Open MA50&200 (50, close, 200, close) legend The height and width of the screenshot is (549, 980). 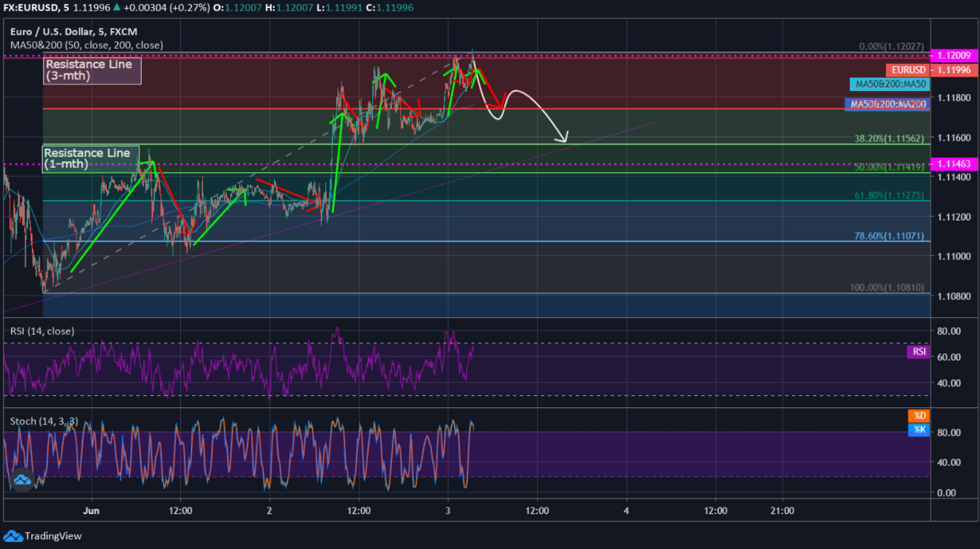tap(86, 45)
